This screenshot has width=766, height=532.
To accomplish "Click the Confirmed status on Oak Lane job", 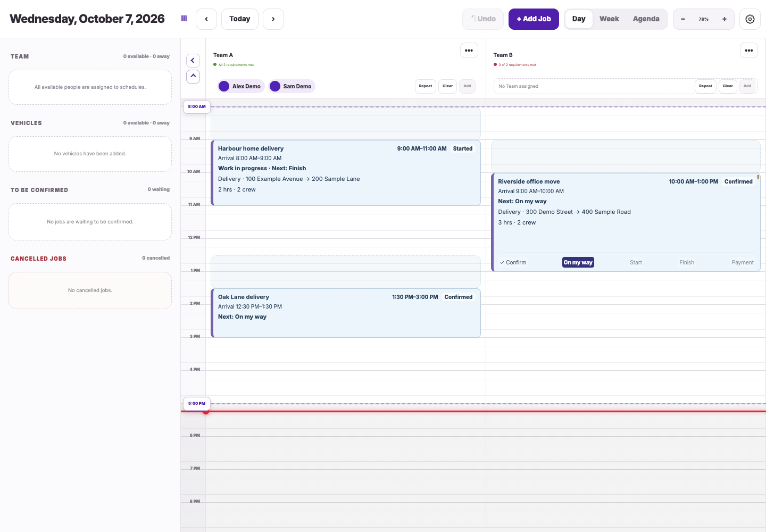I will 459,297.
